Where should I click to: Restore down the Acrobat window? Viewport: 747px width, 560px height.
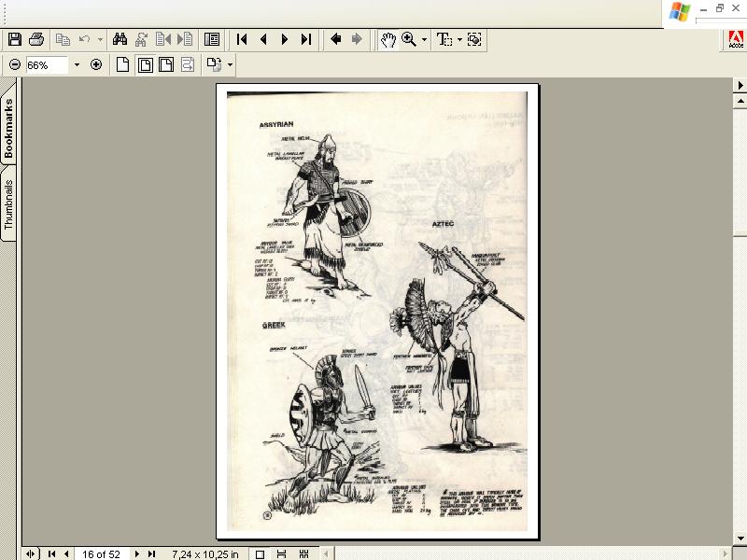tap(719, 8)
